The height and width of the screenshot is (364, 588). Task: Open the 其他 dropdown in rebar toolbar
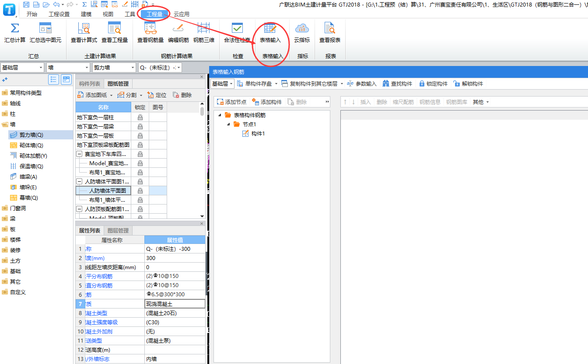tap(481, 102)
